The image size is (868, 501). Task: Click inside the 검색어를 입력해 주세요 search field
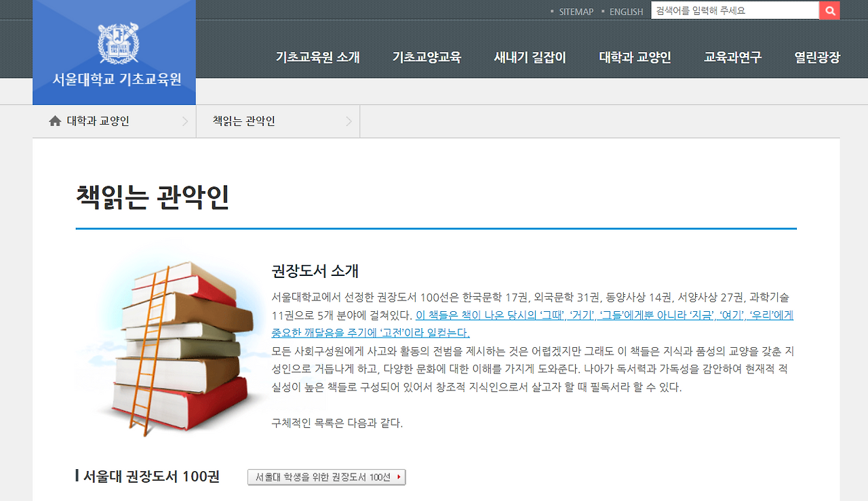(x=732, y=10)
